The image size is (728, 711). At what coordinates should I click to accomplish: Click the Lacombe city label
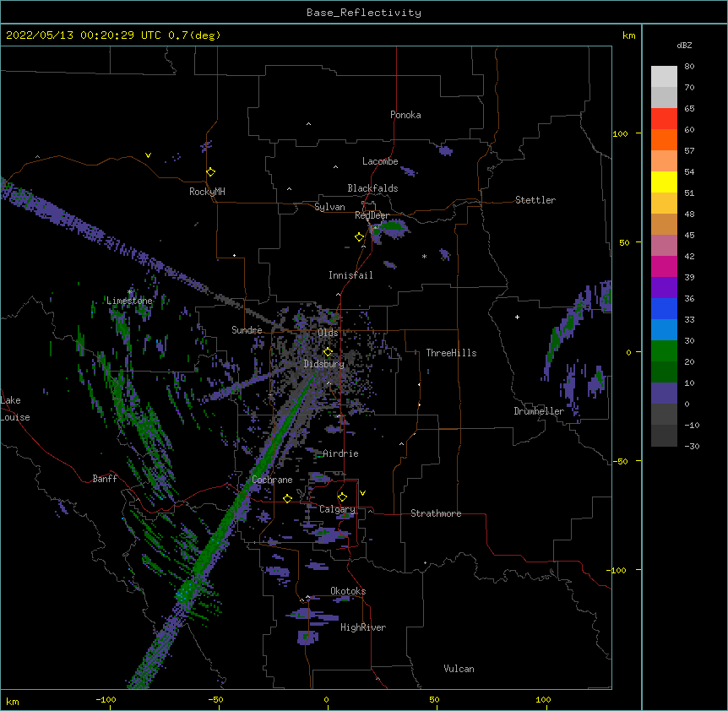[x=380, y=161]
